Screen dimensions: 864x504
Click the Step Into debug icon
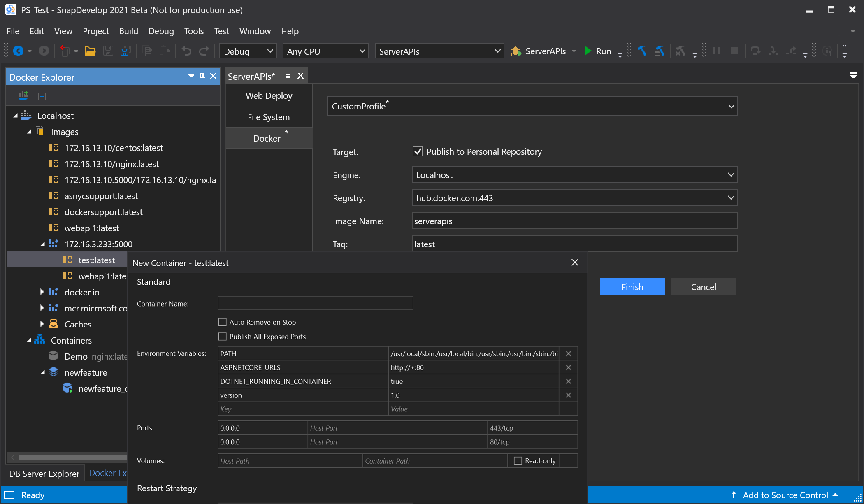point(773,51)
